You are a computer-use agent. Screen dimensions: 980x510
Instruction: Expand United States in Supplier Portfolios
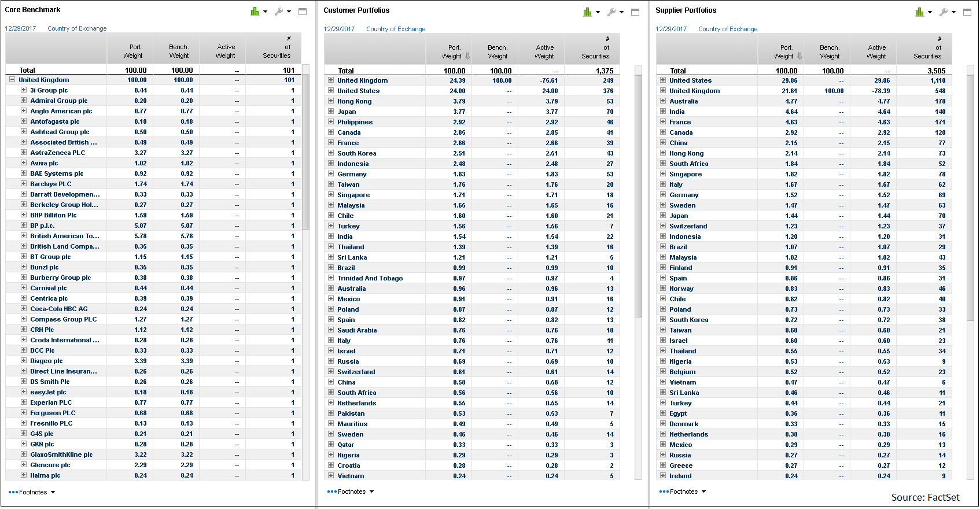[663, 80]
